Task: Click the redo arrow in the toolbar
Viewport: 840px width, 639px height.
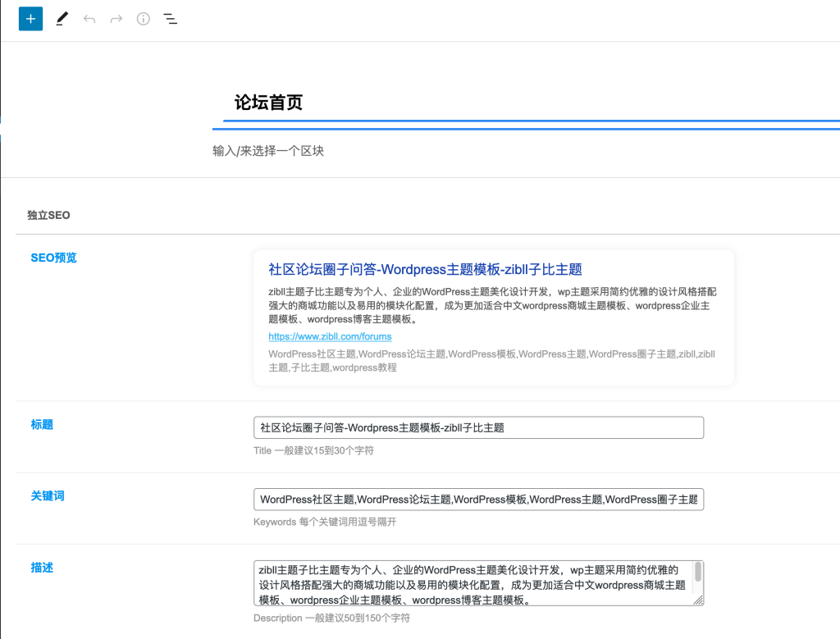Action: click(x=116, y=18)
